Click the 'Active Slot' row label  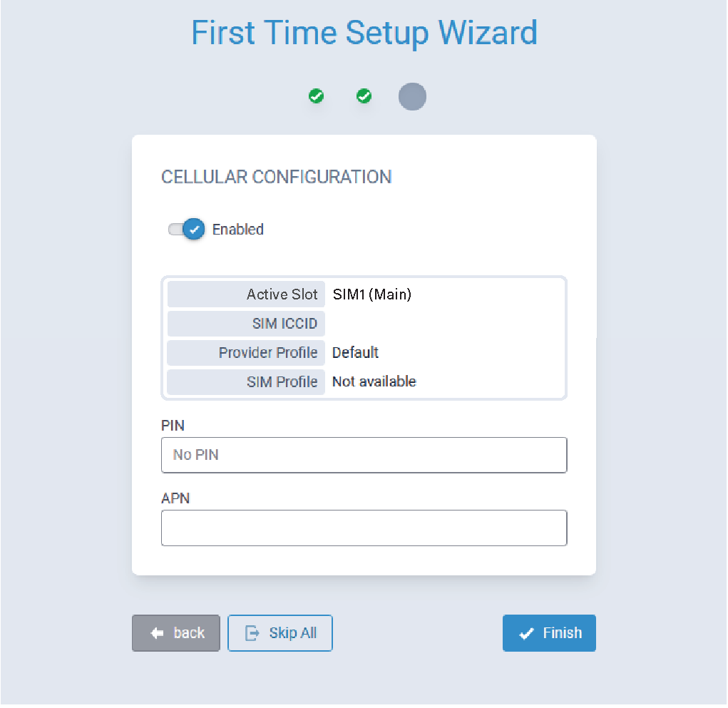click(282, 294)
